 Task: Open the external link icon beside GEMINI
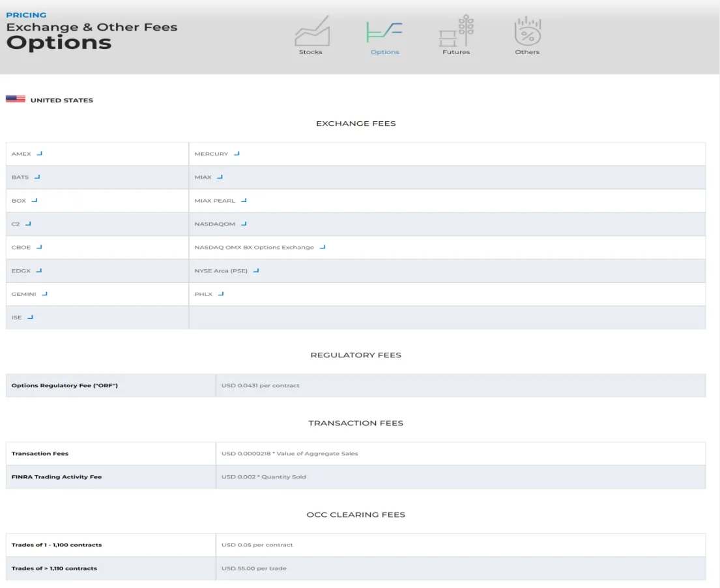point(44,293)
